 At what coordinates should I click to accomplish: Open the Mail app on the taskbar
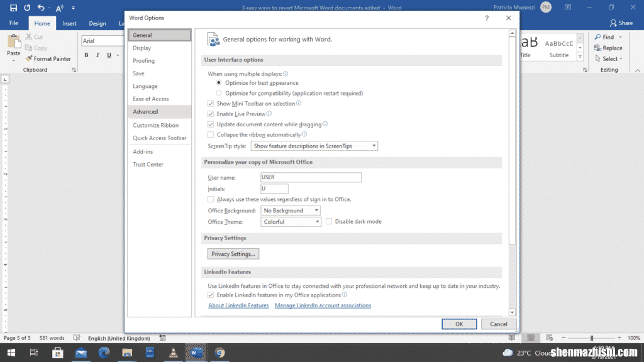tap(81, 353)
